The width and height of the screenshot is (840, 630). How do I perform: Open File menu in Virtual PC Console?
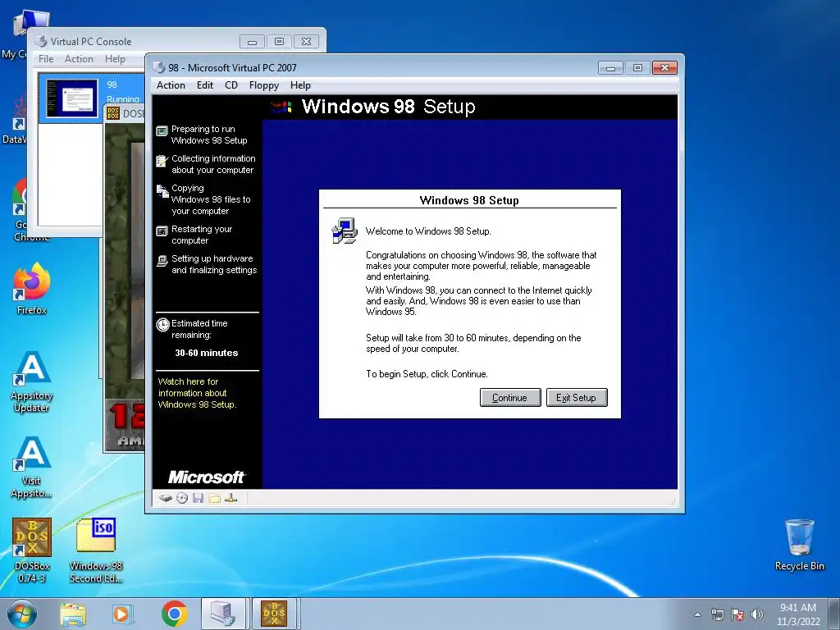point(46,59)
